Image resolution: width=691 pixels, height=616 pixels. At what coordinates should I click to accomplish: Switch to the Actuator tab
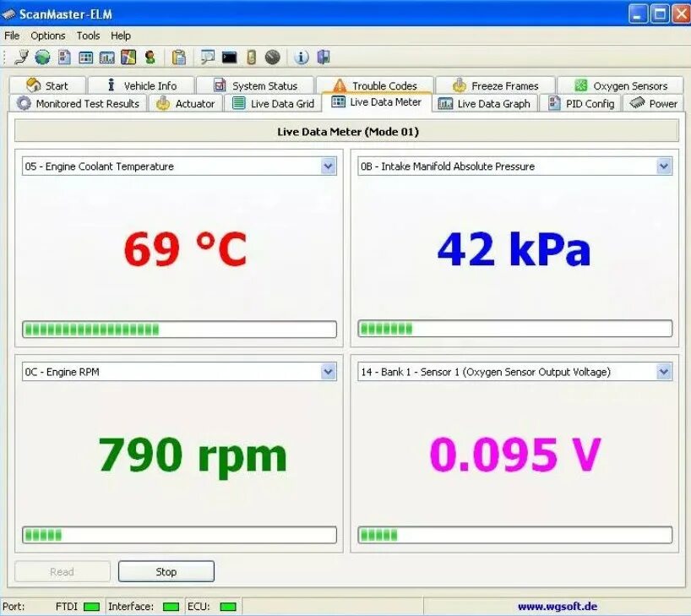(185, 104)
